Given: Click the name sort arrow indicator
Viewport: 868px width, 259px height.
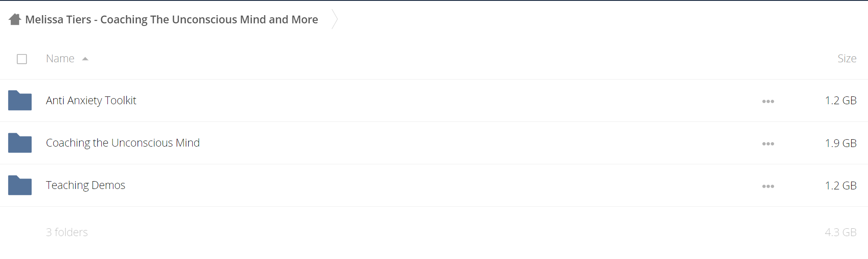Looking at the screenshot, I should 85,59.
